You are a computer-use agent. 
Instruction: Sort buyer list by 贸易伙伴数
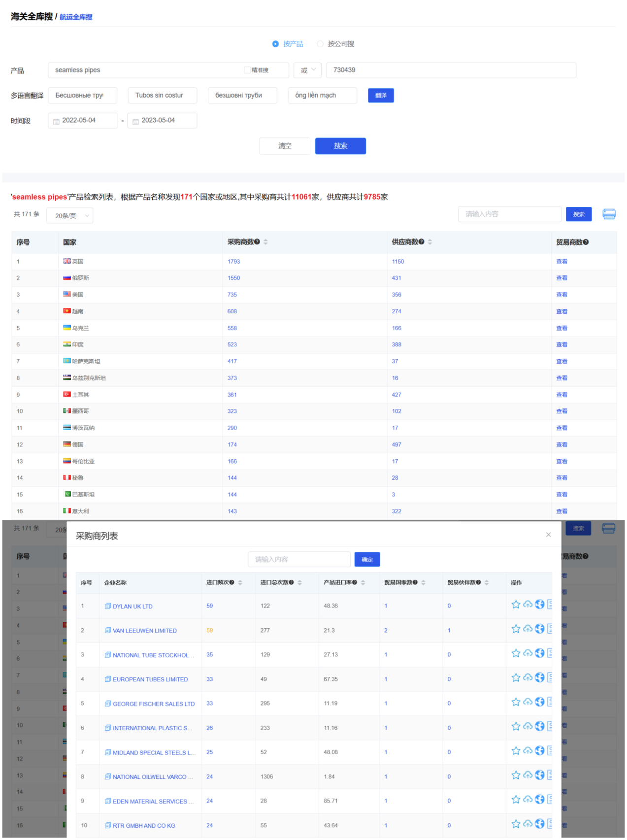coord(487,583)
